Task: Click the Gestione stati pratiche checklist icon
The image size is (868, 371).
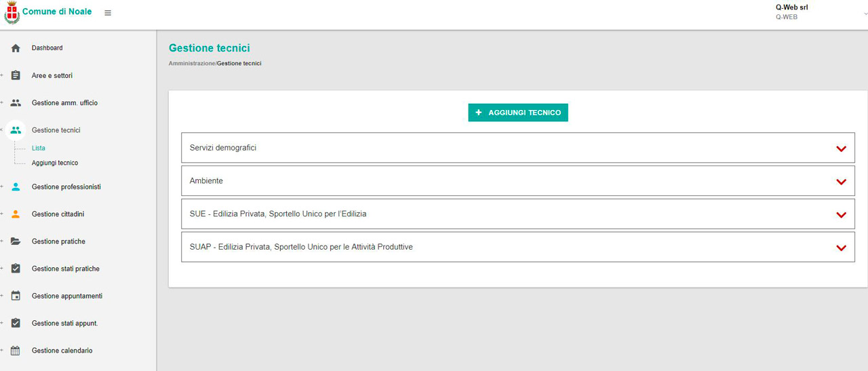Action: click(16, 269)
